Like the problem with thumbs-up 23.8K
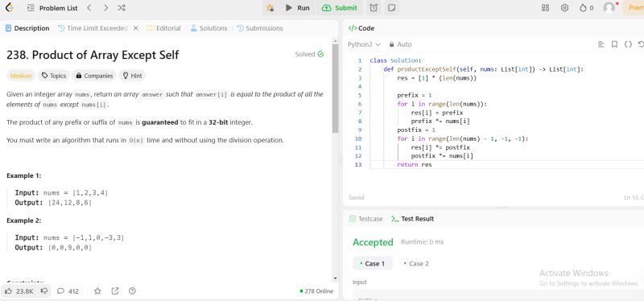644x301 pixels. pyautogui.click(x=19, y=291)
